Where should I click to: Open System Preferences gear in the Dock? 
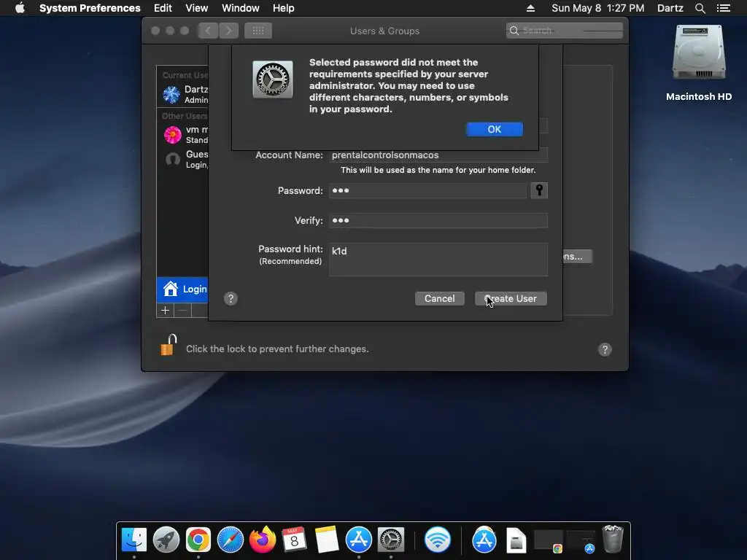391,540
